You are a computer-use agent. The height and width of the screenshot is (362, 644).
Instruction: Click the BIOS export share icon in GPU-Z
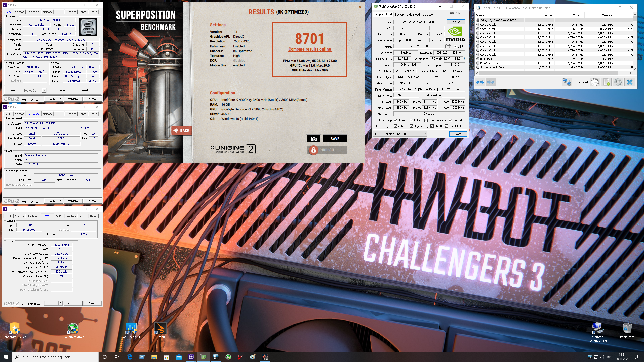[448, 46]
